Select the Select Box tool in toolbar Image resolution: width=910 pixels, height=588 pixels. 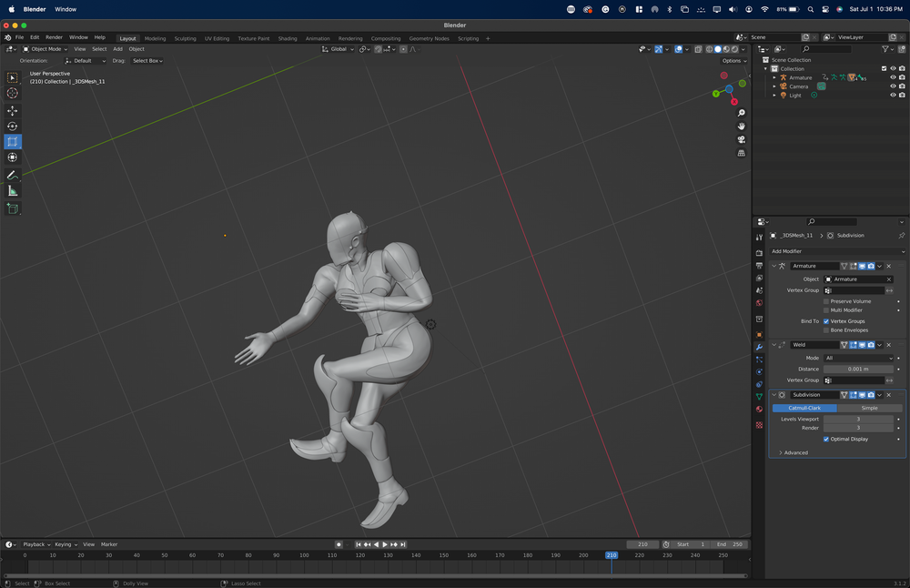[12, 77]
